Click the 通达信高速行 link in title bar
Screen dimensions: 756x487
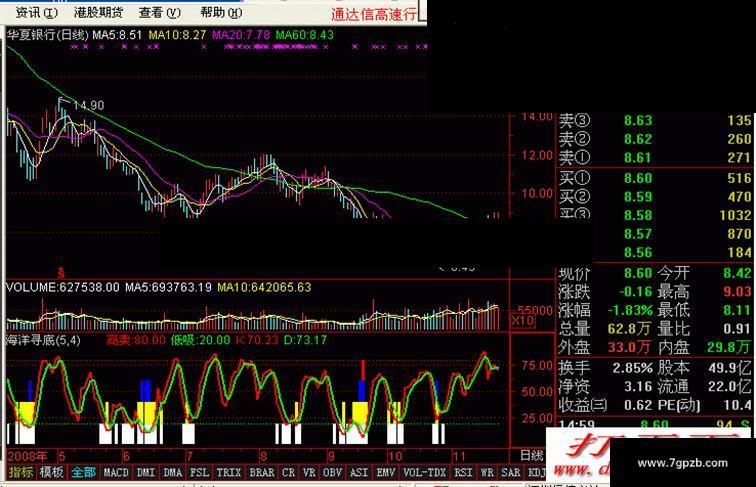coord(374,14)
